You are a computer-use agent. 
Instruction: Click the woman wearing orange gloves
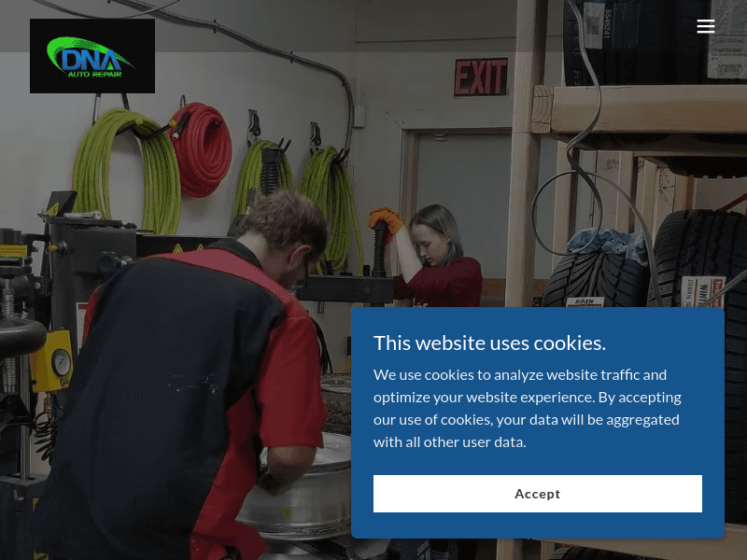point(427,255)
